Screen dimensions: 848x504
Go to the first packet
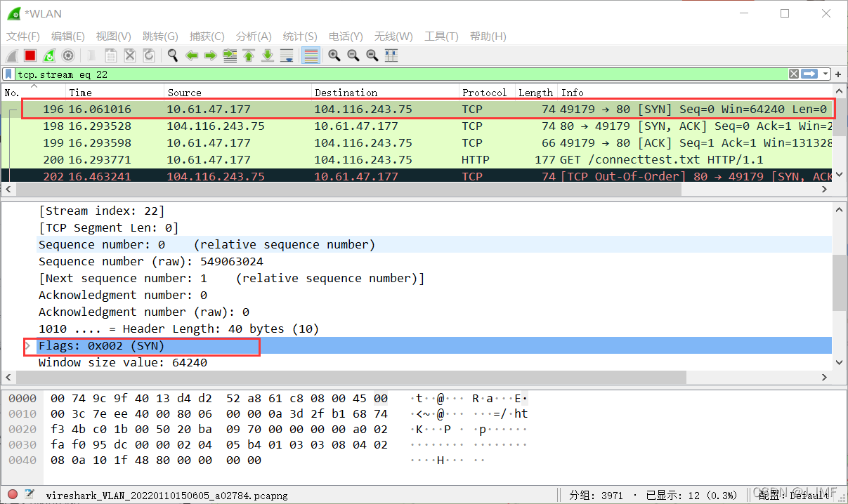tap(249, 55)
